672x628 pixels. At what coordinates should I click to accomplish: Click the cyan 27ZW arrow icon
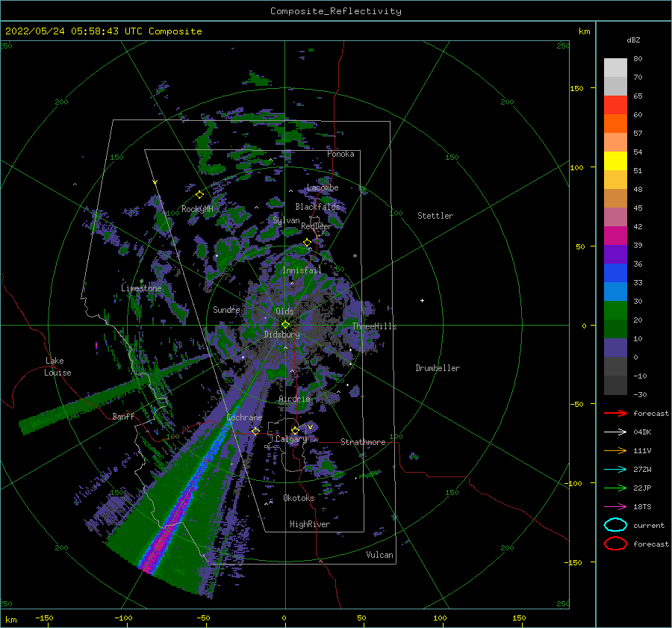[x=615, y=469]
